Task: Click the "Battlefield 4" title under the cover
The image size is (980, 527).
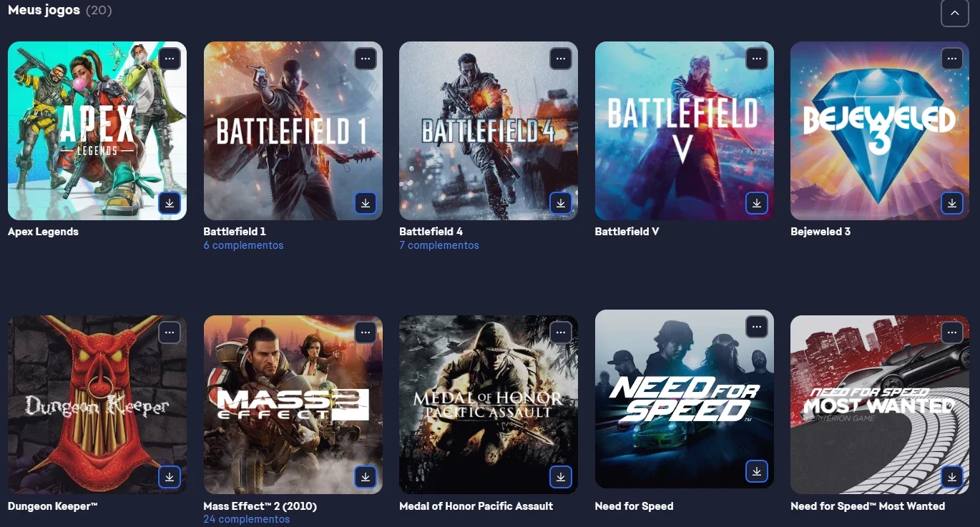Action: tap(431, 232)
